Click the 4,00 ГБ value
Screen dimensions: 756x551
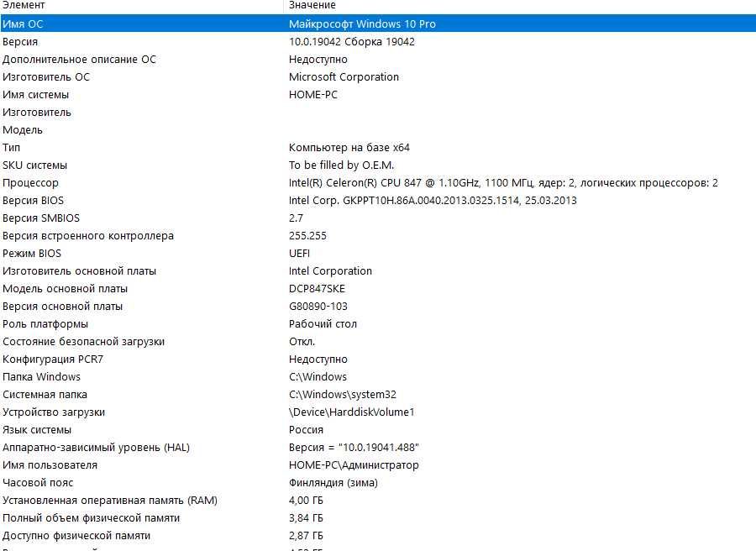(306, 501)
